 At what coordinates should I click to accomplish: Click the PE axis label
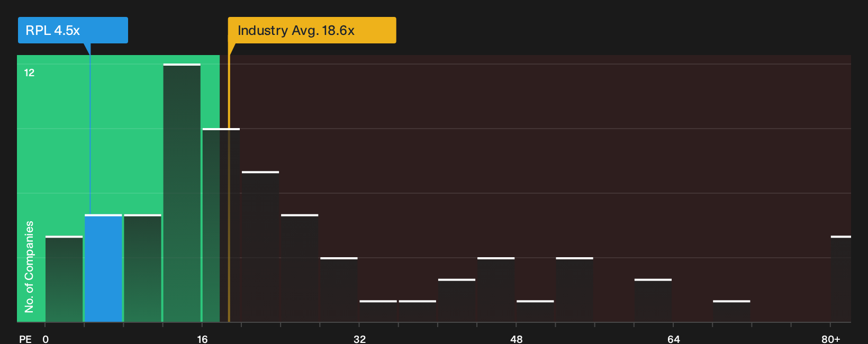point(25,339)
